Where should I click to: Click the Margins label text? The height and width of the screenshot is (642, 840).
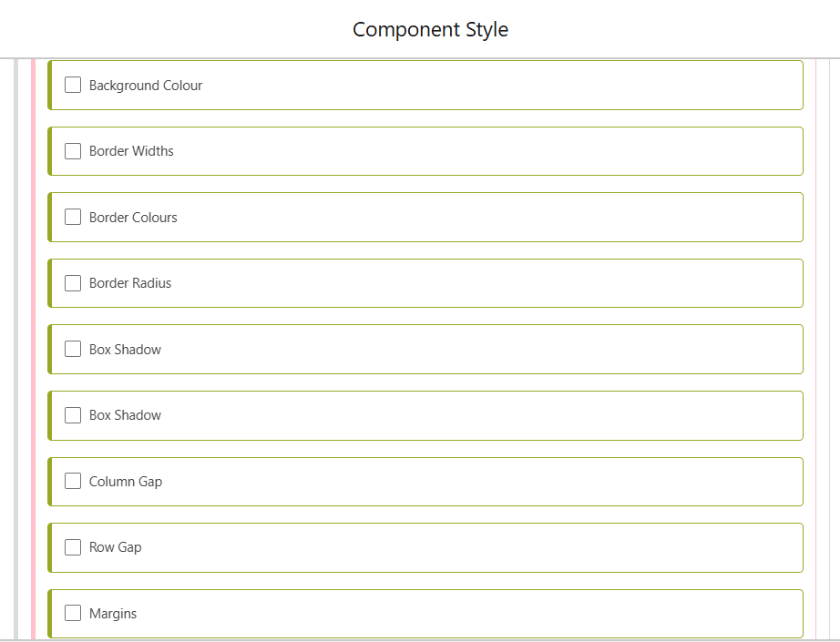click(x=113, y=614)
